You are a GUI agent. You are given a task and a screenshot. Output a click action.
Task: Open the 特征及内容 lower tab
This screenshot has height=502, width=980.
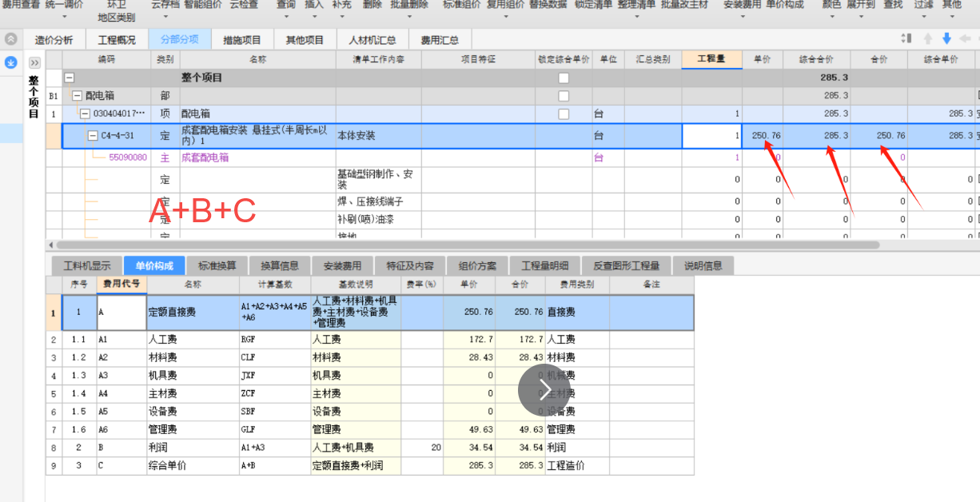click(409, 265)
